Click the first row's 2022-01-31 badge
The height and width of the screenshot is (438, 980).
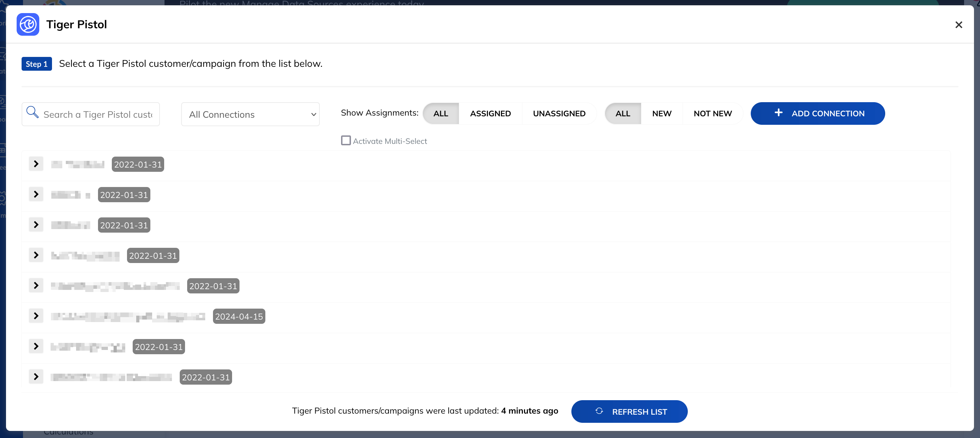138,164
